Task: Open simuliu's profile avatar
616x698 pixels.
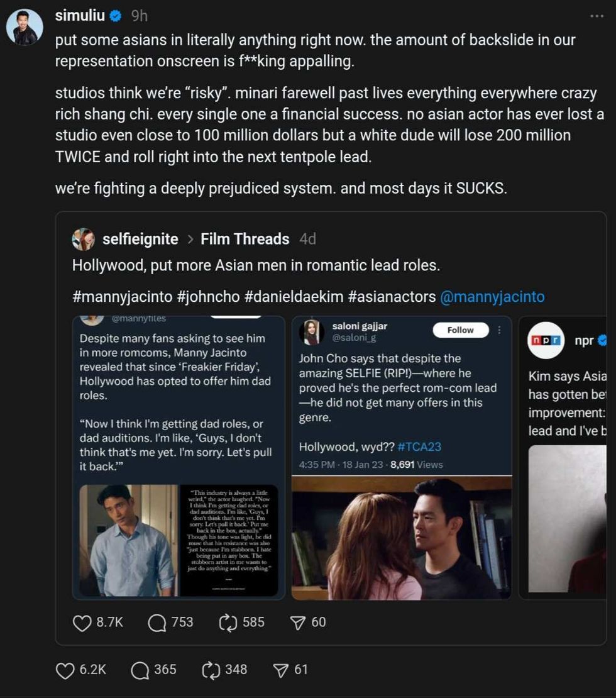Action: [x=23, y=23]
